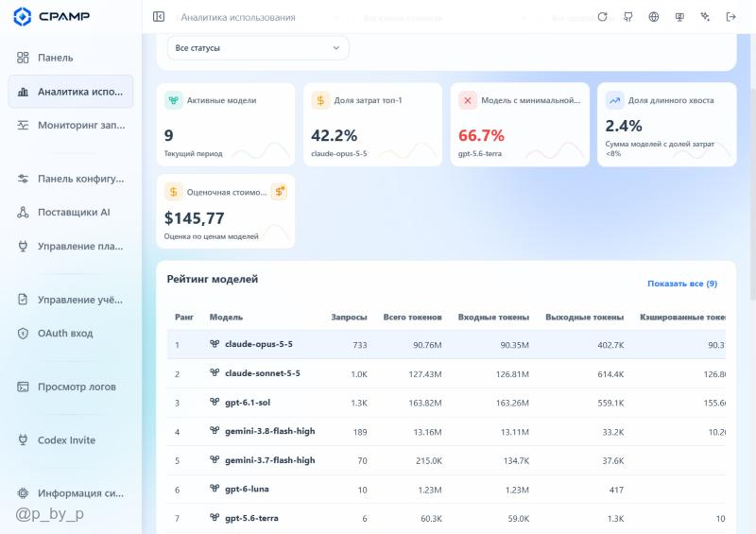Click the Ранг column header

coord(184,317)
